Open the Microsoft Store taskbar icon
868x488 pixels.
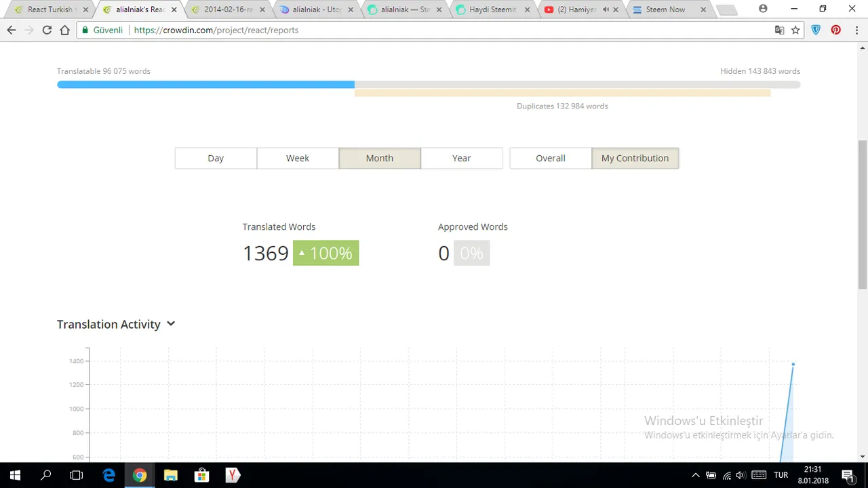(x=201, y=475)
